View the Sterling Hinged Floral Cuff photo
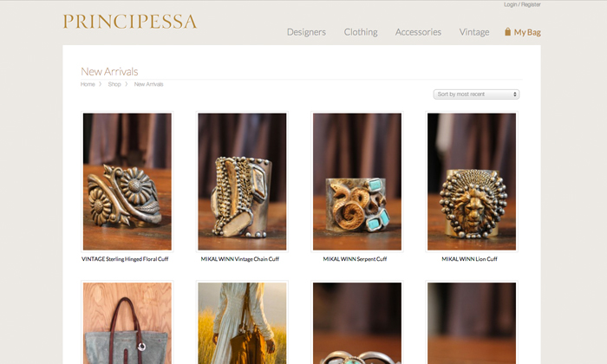607x364 pixels. tap(127, 181)
